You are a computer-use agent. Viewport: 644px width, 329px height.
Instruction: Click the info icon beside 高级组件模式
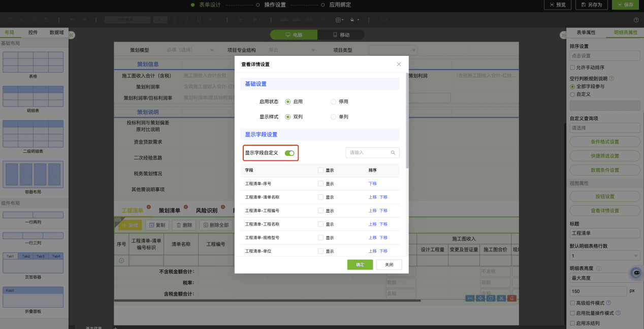click(x=607, y=303)
